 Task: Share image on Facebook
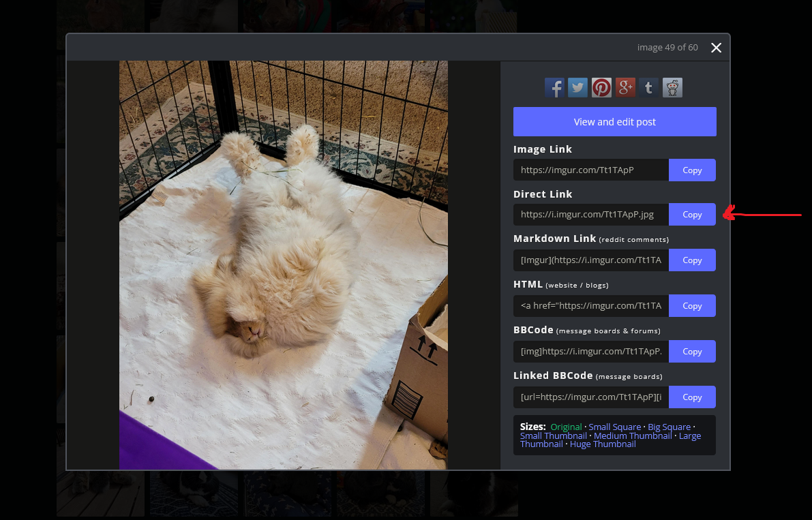(x=554, y=87)
